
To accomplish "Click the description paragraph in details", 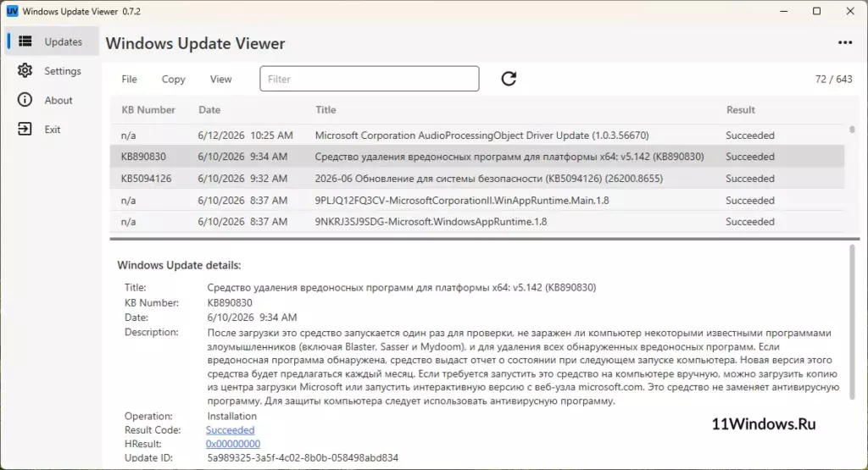I will click(x=523, y=367).
